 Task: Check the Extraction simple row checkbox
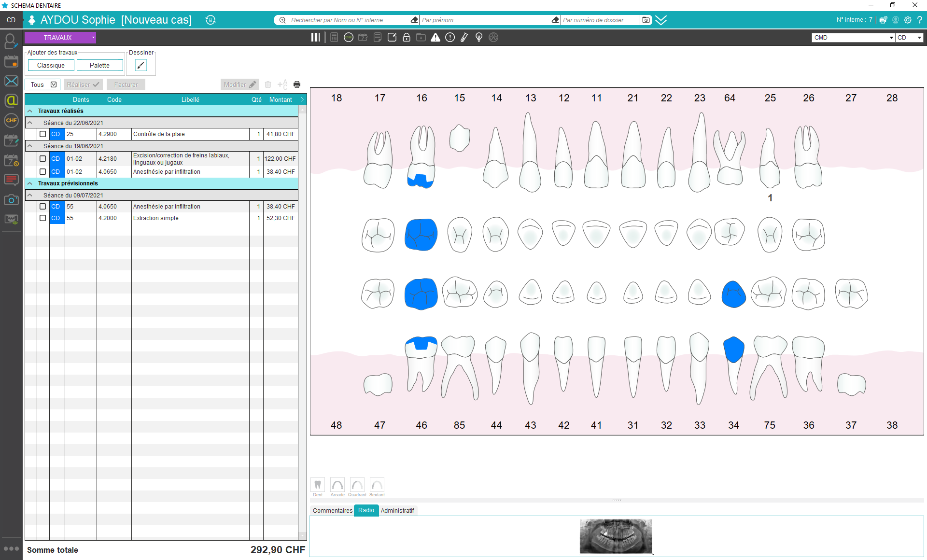pyautogui.click(x=43, y=218)
